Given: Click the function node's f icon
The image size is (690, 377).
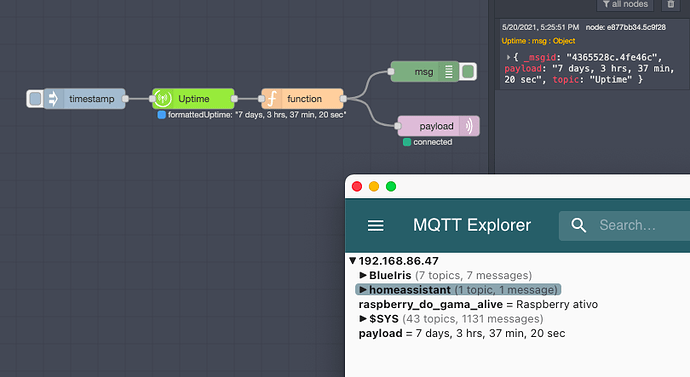Looking at the screenshot, I should click(x=272, y=99).
